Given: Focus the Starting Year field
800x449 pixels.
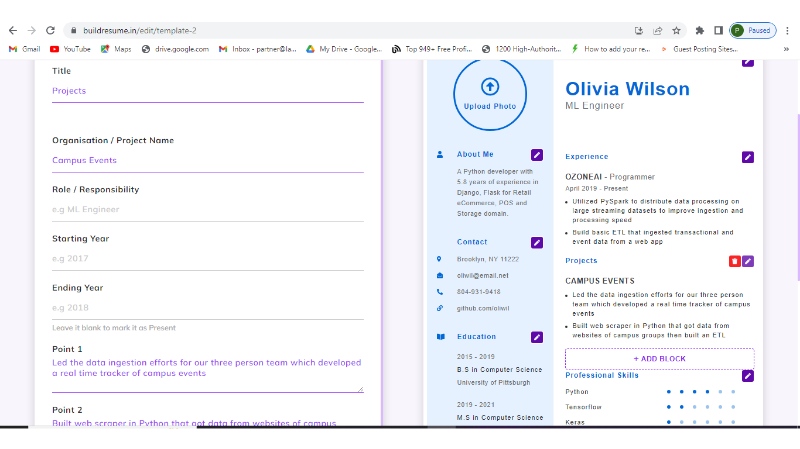Looking at the screenshot, I should [x=207, y=258].
